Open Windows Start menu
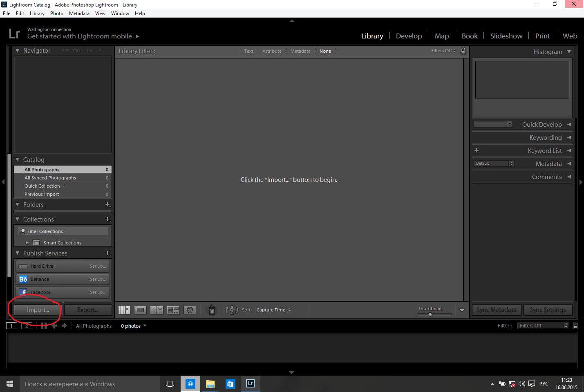Image resolution: width=584 pixels, height=392 pixels. [10, 384]
